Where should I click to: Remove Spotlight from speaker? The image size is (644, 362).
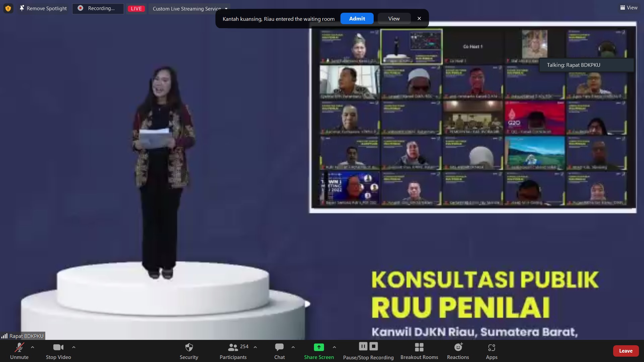[x=43, y=8]
